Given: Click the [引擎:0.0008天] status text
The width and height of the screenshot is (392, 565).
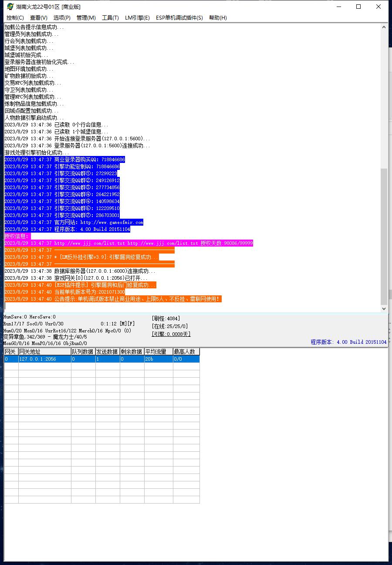Looking at the screenshot, I should point(171,334).
